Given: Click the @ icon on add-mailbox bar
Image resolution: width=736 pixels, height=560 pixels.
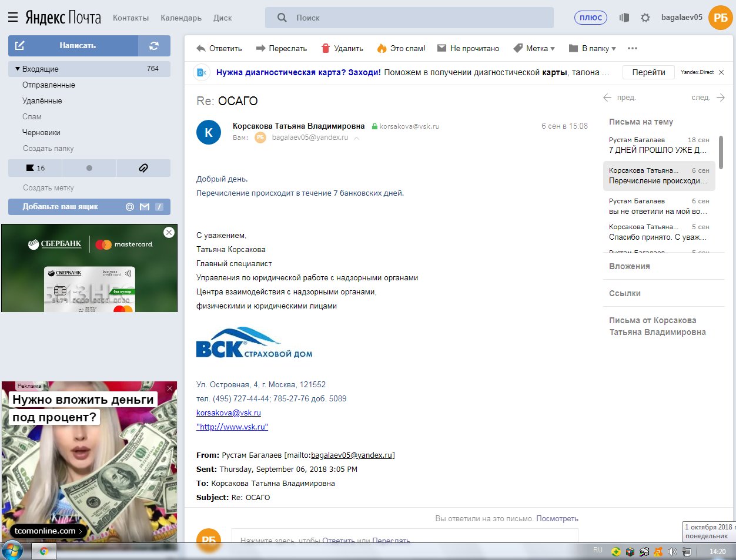Looking at the screenshot, I should (130, 207).
